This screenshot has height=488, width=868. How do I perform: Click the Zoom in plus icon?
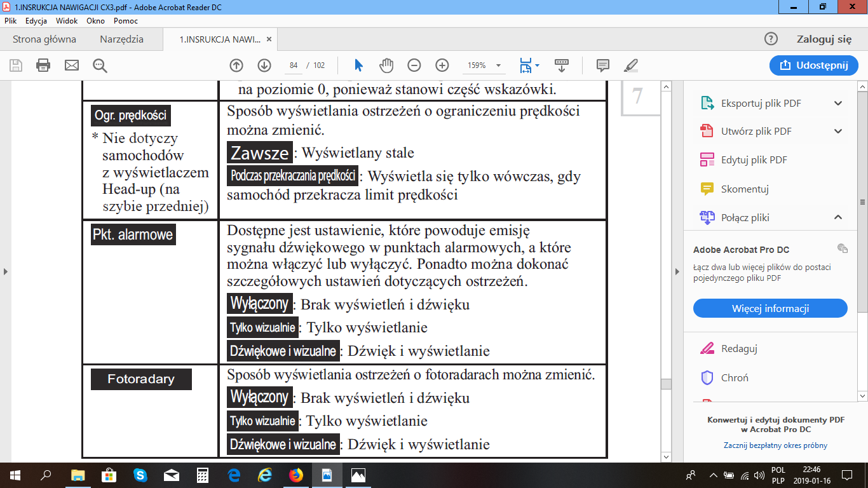[442, 65]
